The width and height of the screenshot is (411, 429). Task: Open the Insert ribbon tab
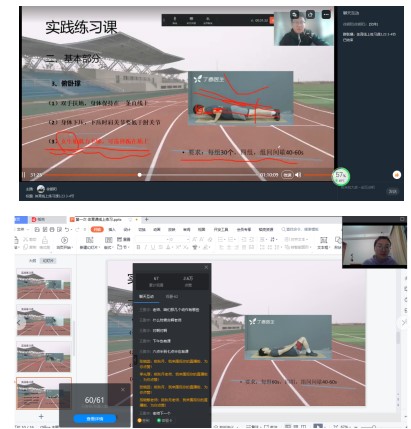[112, 229]
